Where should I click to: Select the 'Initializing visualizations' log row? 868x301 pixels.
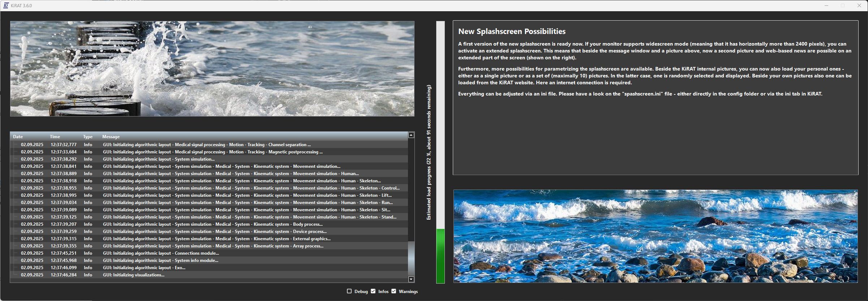coord(134,275)
